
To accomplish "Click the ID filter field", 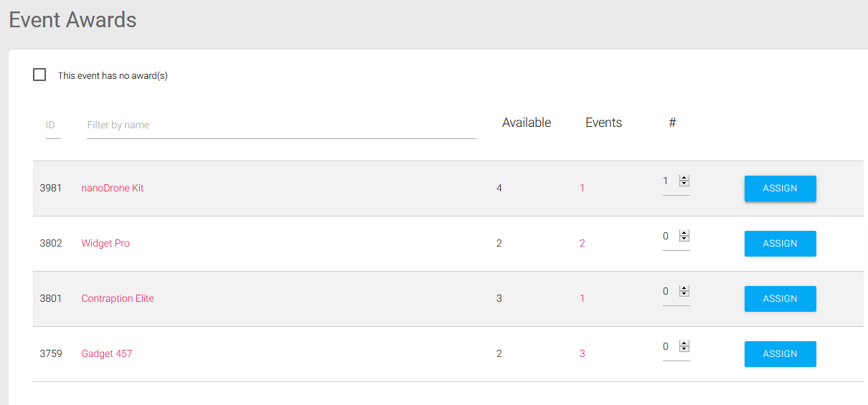I will coord(53,125).
